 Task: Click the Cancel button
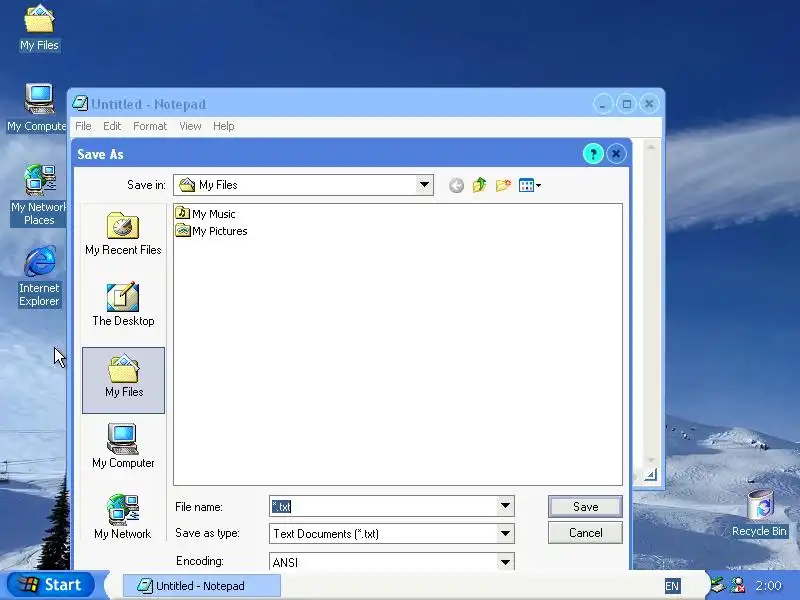click(585, 533)
